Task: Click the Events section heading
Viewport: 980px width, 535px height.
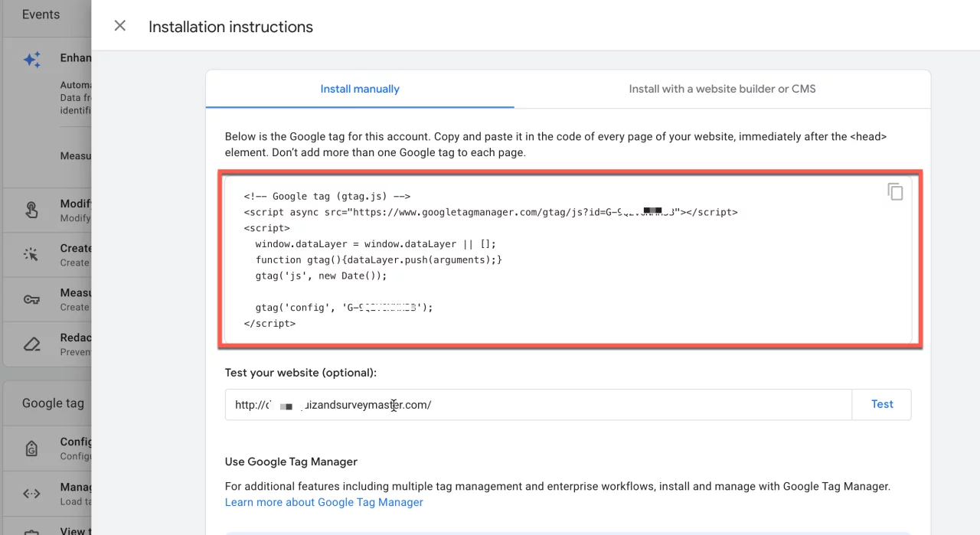Action: point(41,15)
